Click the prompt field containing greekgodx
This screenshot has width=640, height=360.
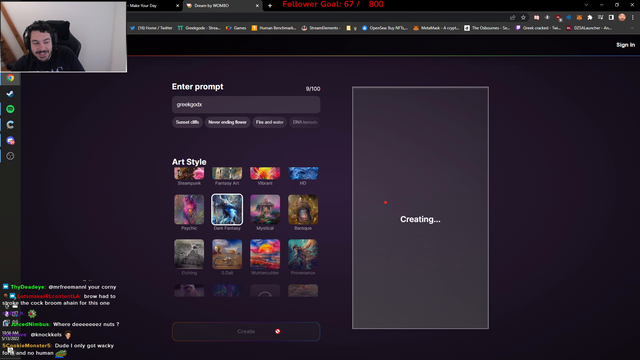pos(246,104)
